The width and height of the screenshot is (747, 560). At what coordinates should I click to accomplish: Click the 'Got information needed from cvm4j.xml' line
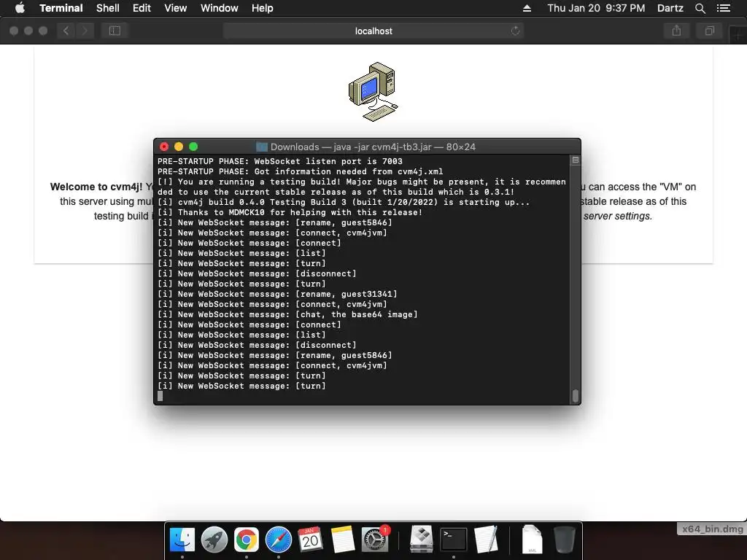point(300,171)
